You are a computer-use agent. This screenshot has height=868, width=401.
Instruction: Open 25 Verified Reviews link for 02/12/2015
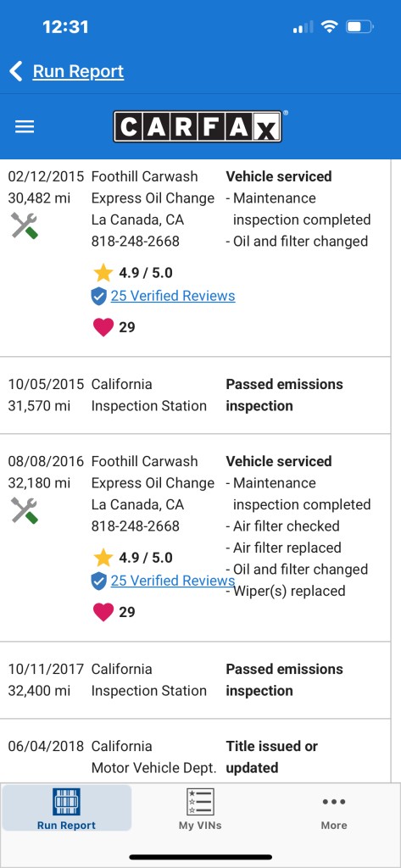tap(173, 296)
